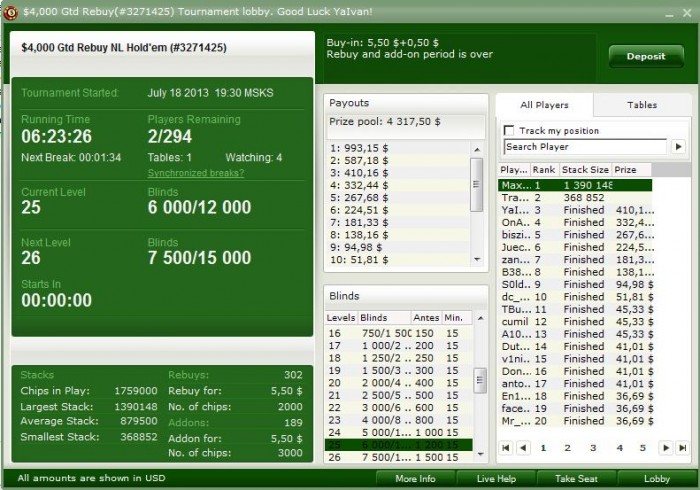Click the payouts scrollbar thumb
The image size is (700, 490).
coord(477,184)
